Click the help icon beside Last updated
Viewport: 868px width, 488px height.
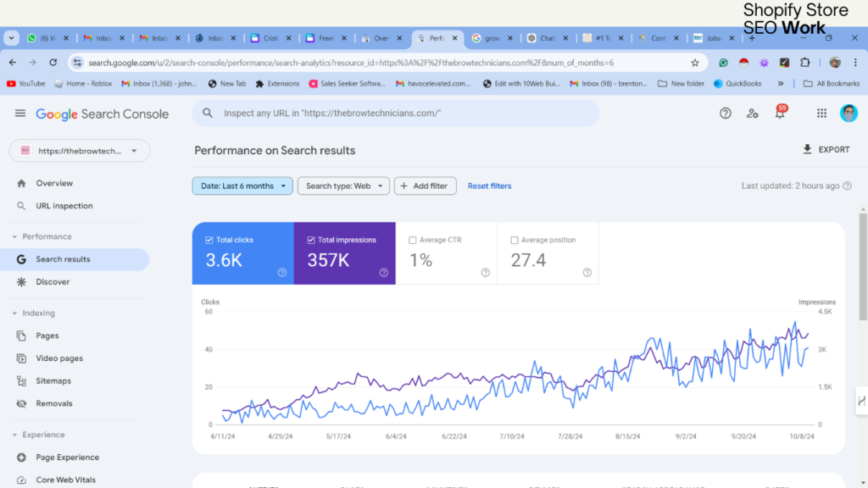pos(848,186)
